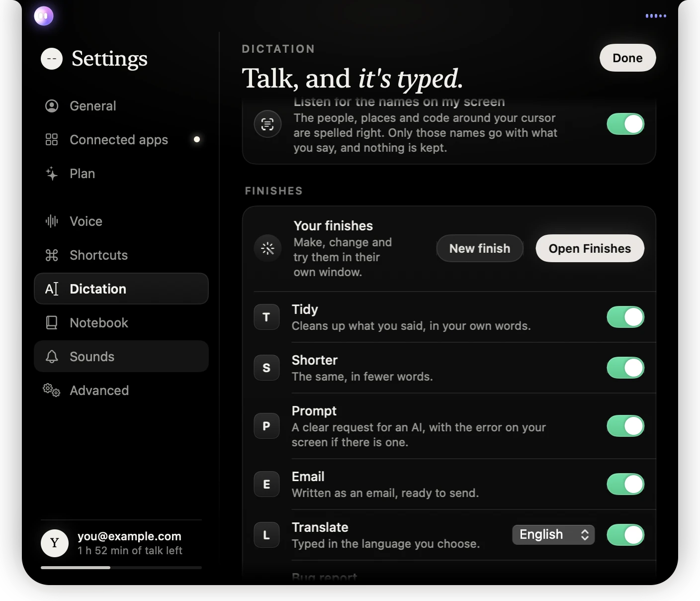Image resolution: width=700 pixels, height=601 pixels.
Task: Turn off Listen for names on my screen
Action: click(x=625, y=124)
